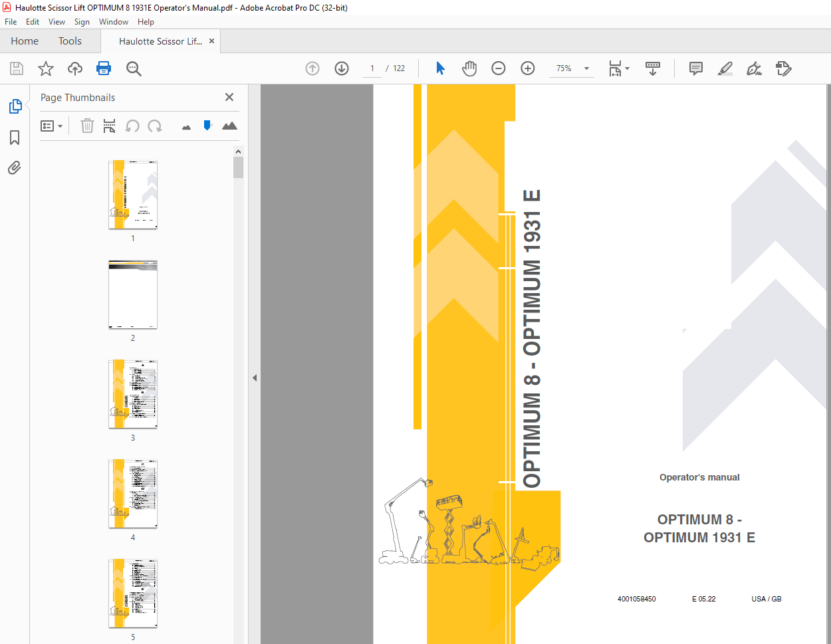Zoom in with plus icon

point(528,68)
